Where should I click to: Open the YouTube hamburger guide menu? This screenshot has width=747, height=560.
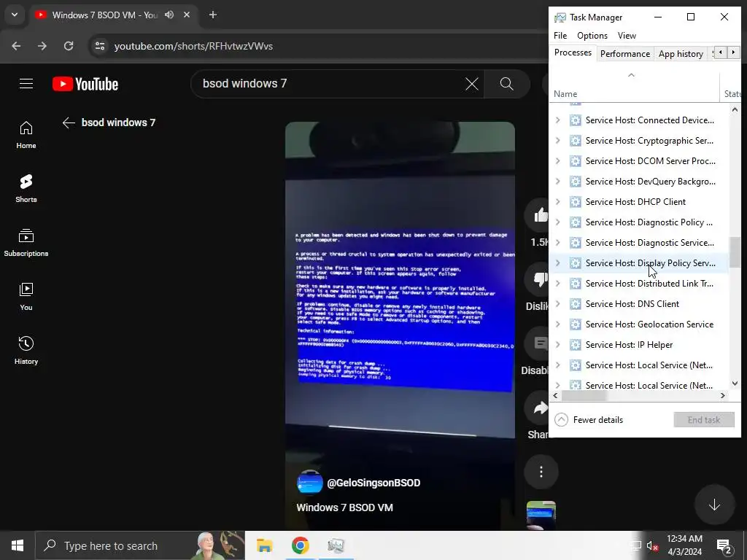tap(26, 84)
